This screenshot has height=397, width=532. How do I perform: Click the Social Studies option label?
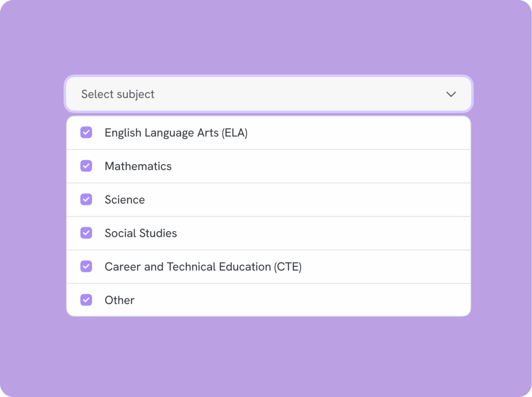[141, 233]
